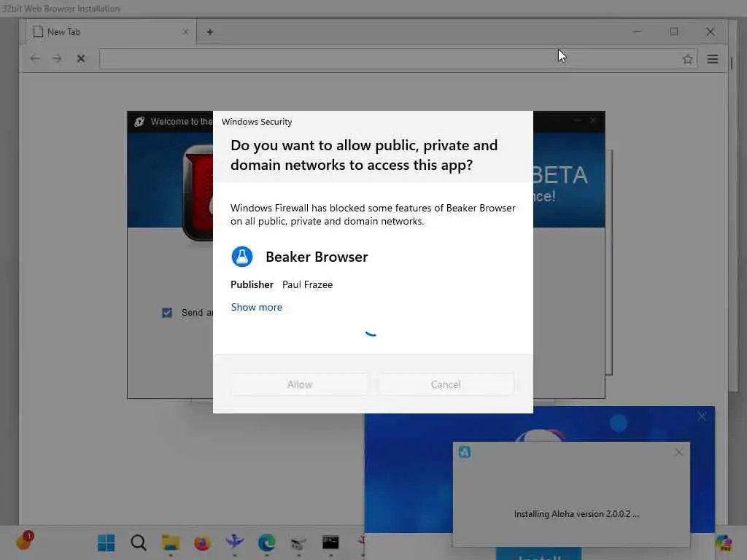Viewport: 747px width, 560px height.
Task: Select the New Tab browser tab
Action: (x=111, y=32)
